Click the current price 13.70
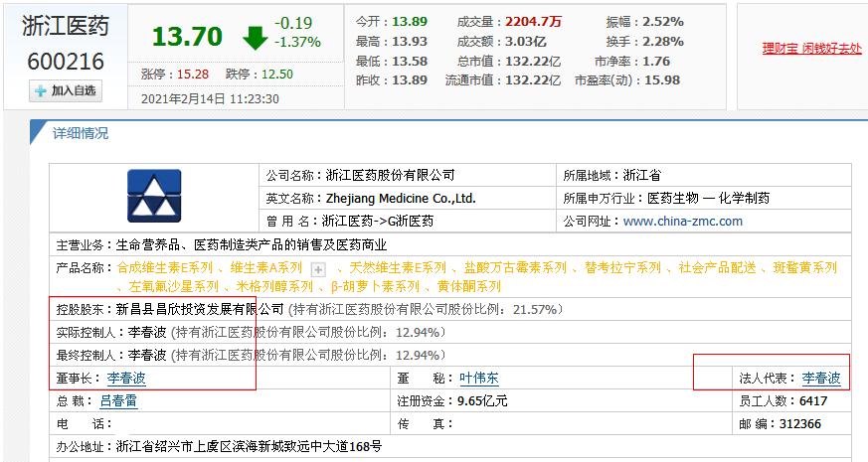 (x=187, y=37)
